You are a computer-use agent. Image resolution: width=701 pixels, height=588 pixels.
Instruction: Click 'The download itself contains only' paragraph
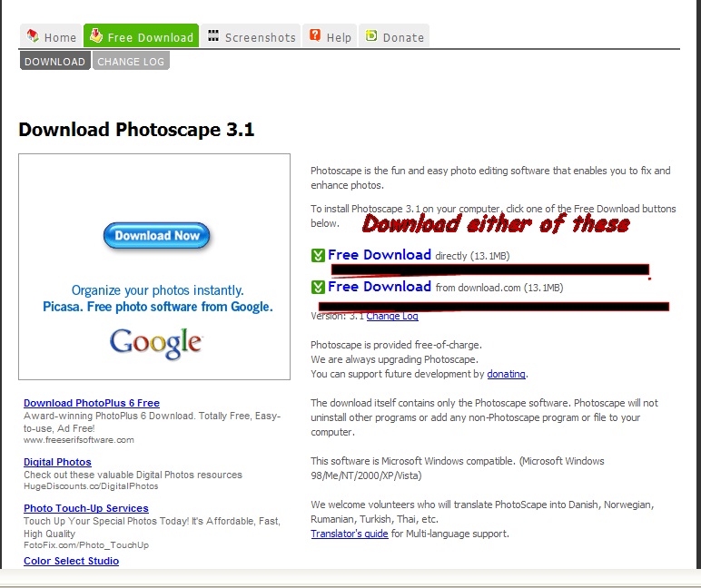click(484, 417)
